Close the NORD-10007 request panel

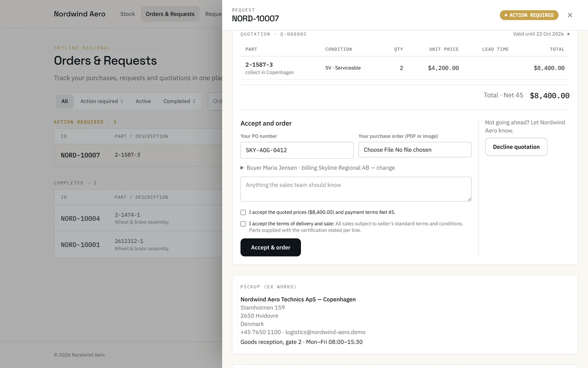570,15
